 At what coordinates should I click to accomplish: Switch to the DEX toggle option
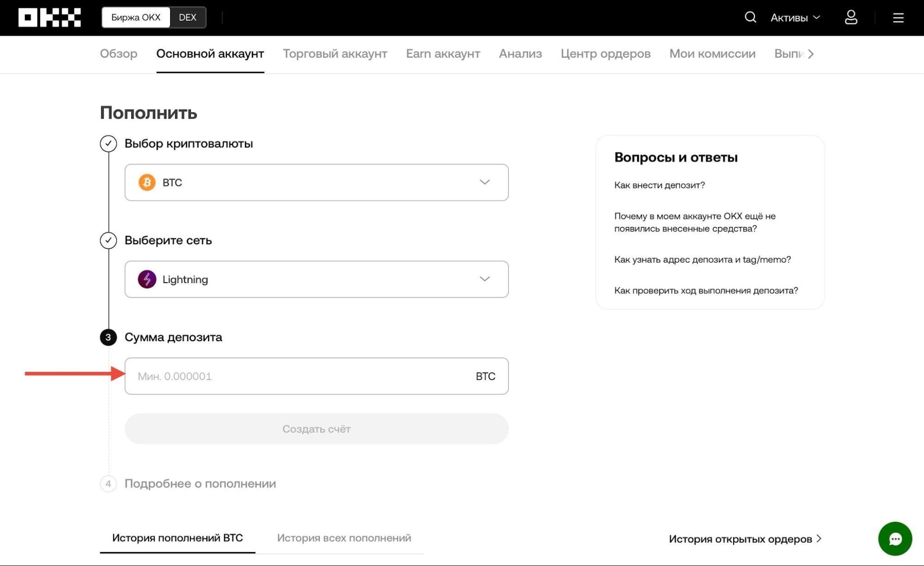pyautogui.click(x=188, y=18)
